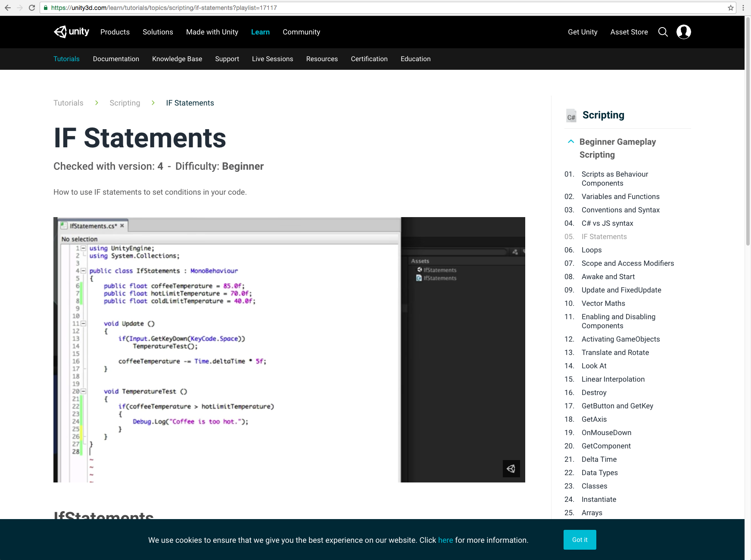
Task: Select IF Statements lesson in sidebar
Action: [x=604, y=236]
